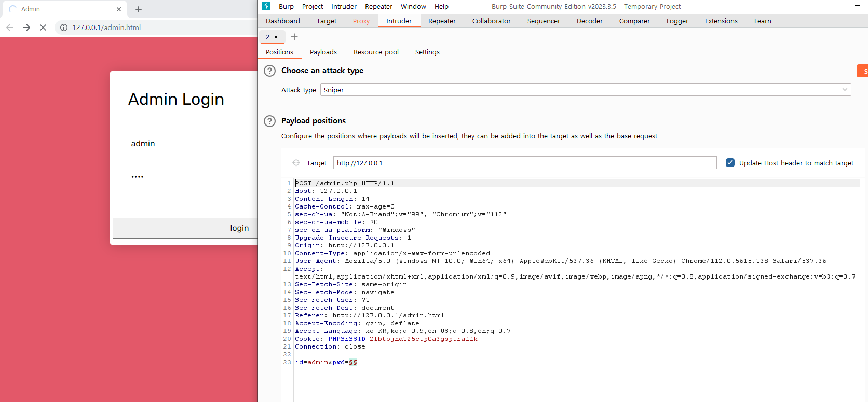Open the Collaborator tab
This screenshot has height=402, width=868.
point(492,21)
